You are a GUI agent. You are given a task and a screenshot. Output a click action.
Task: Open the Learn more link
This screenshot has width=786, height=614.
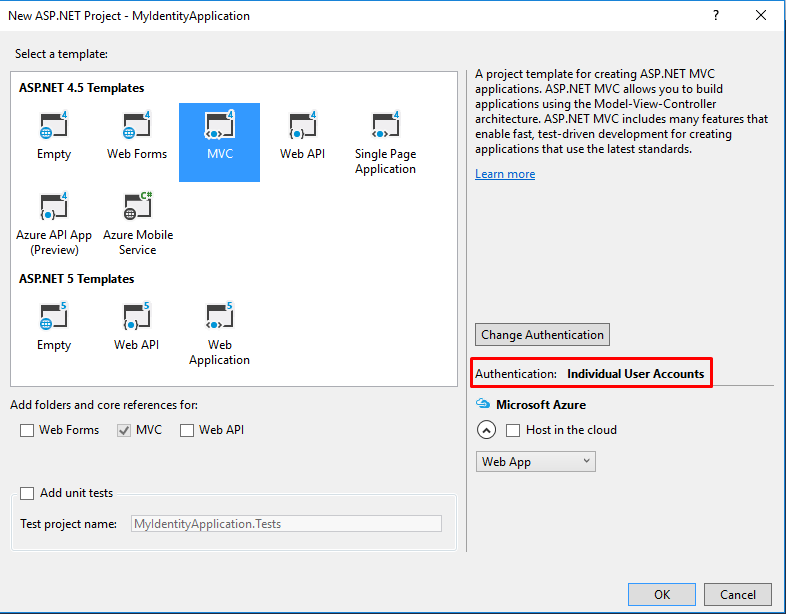[505, 174]
